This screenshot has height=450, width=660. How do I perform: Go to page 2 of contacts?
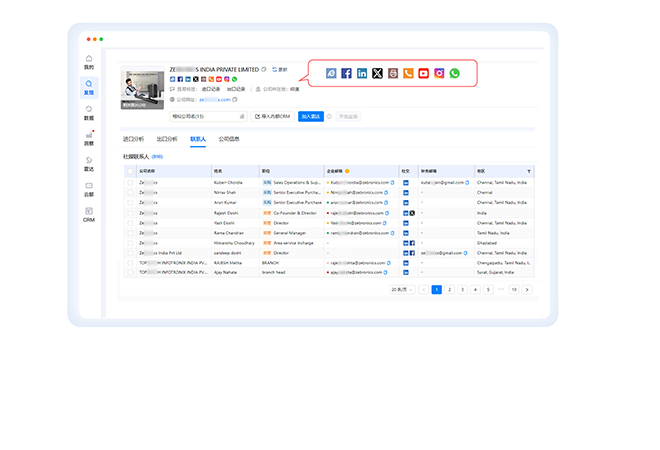click(x=450, y=290)
